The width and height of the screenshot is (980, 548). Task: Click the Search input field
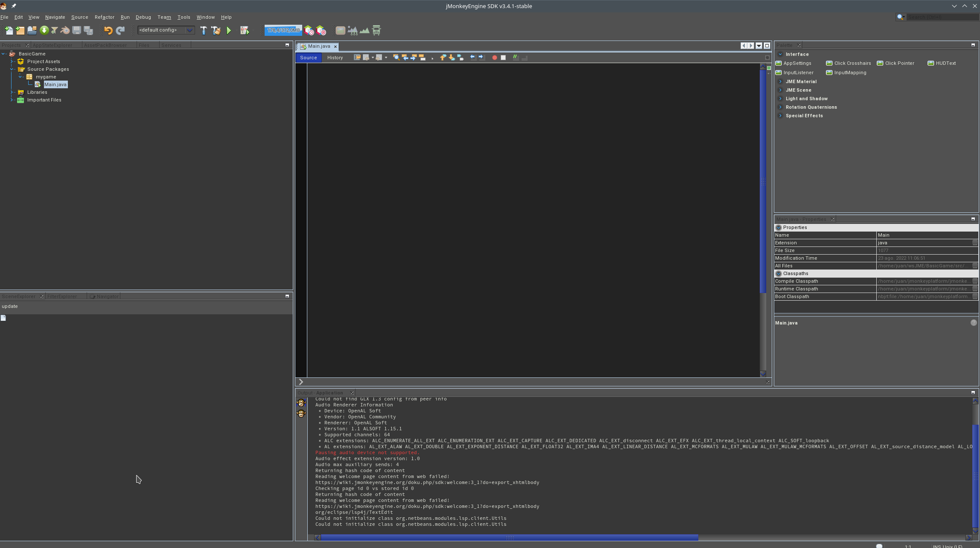click(942, 17)
